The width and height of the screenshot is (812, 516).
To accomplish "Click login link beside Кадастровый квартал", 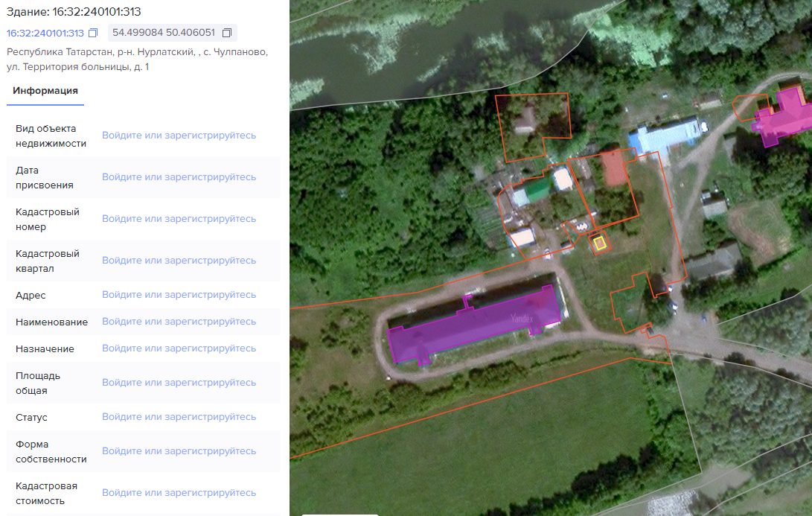I will (179, 261).
